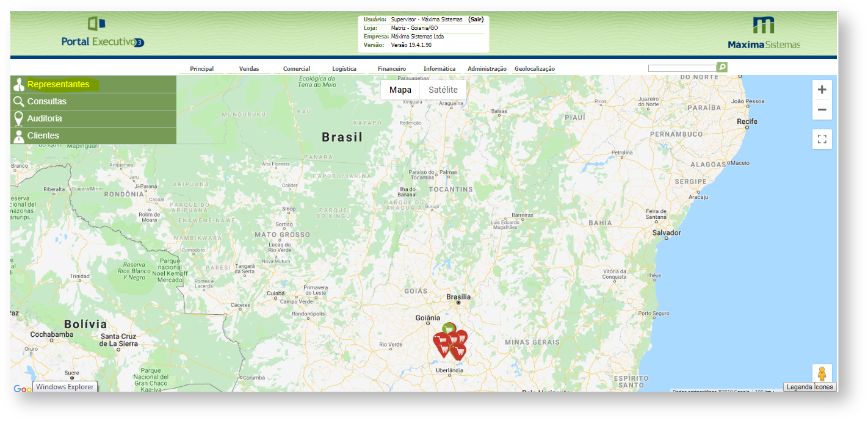Switch map to Satélite view

443,90
